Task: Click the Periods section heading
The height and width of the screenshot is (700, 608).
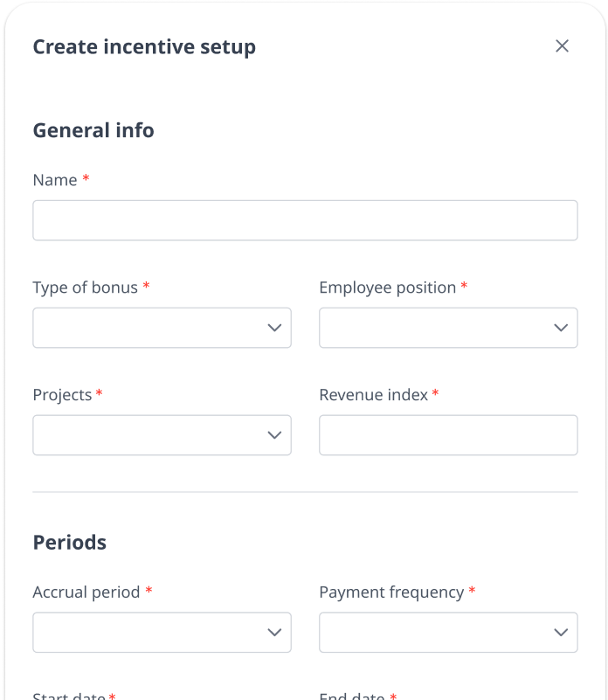Action: (x=70, y=542)
